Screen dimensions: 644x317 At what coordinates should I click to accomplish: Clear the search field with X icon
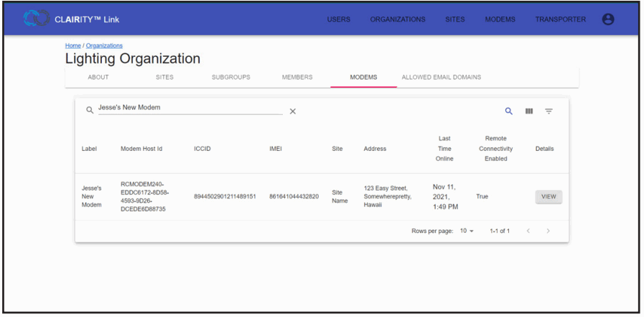(x=292, y=111)
